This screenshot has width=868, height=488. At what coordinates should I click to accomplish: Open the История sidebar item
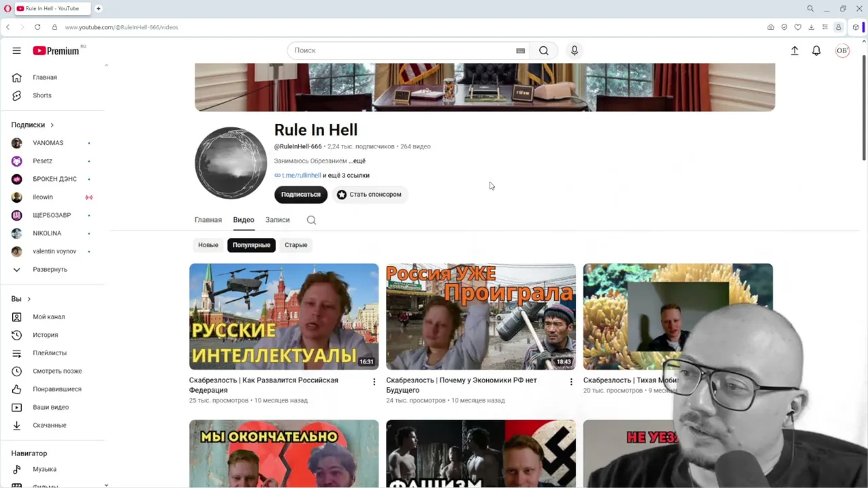pos(45,335)
